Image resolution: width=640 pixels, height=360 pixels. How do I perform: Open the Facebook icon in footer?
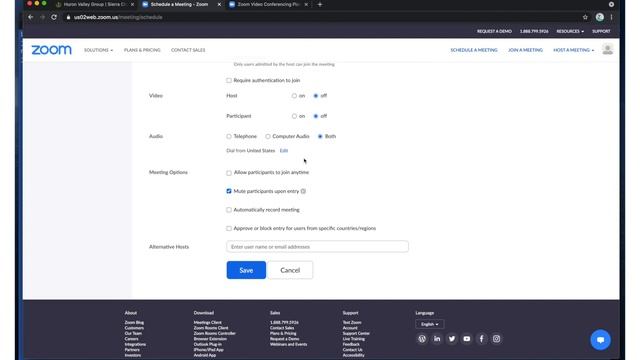482,339
